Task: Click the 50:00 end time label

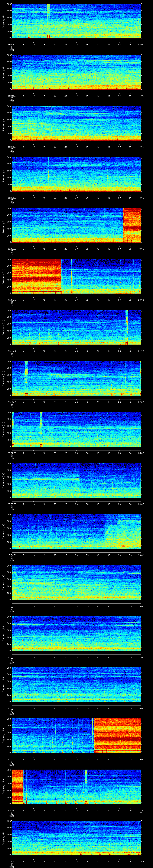Action: [x=141, y=300]
